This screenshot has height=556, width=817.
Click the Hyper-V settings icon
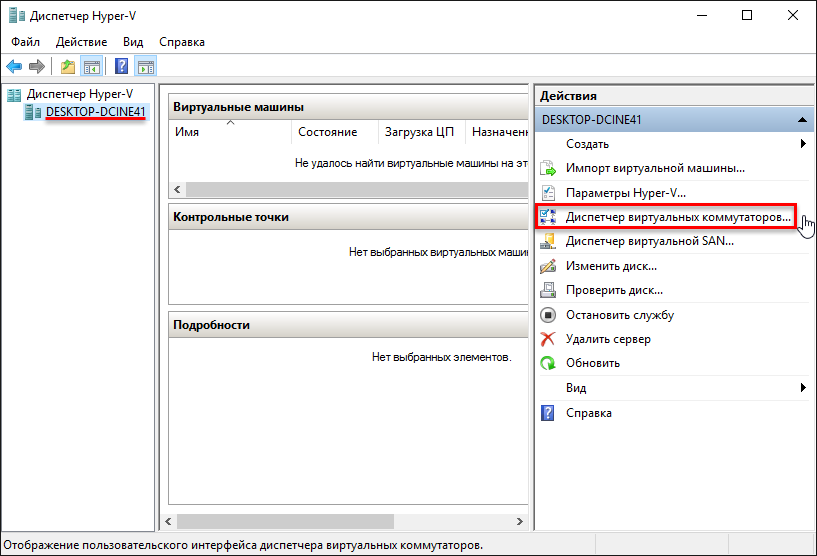547,192
